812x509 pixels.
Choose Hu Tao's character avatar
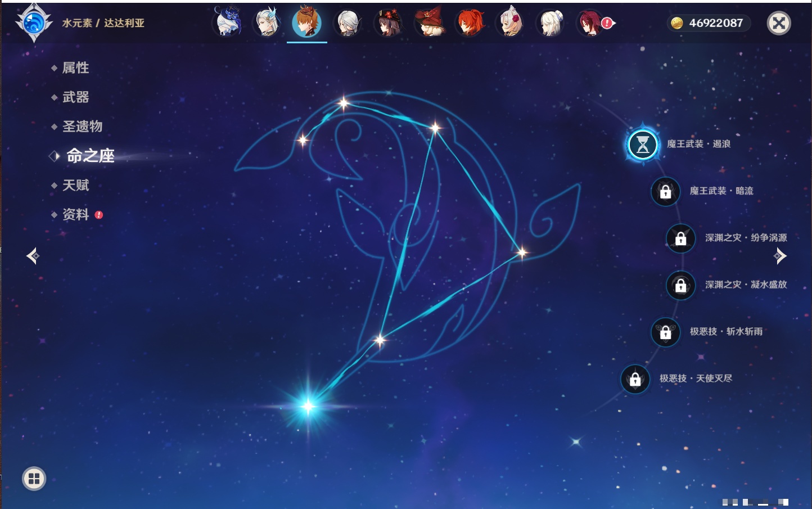pos(389,22)
